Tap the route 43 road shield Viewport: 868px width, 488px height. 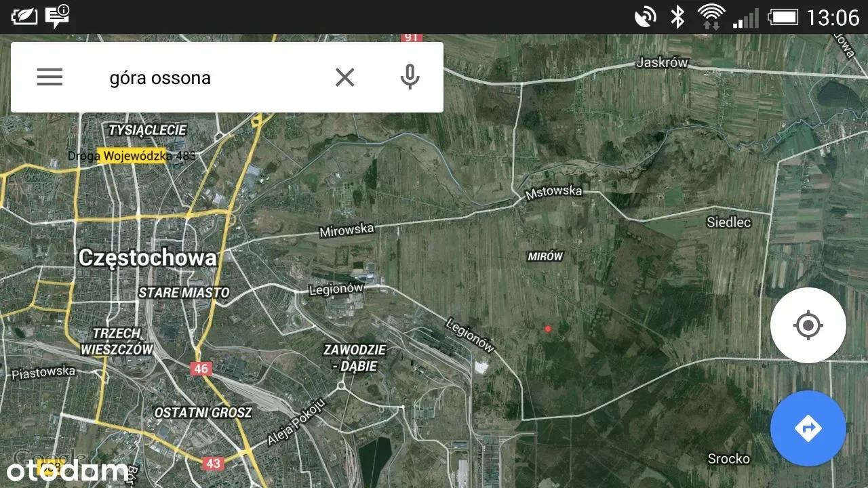(x=213, y=464)
